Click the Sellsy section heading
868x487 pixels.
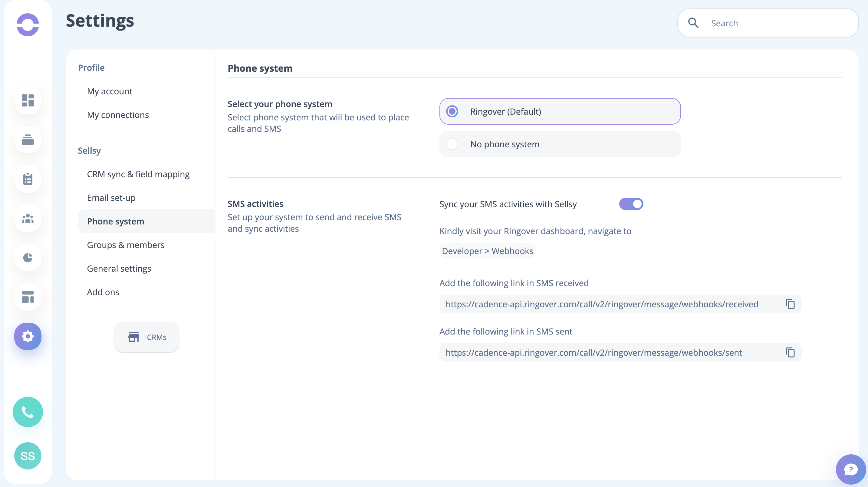[89, 151]
